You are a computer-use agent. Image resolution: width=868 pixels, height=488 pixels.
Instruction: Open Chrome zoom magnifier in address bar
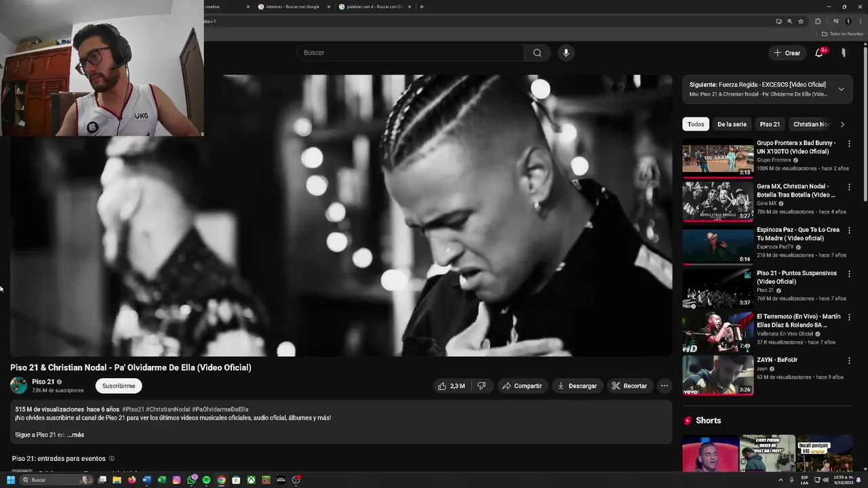pyautogui.click(x=789, y=21)
